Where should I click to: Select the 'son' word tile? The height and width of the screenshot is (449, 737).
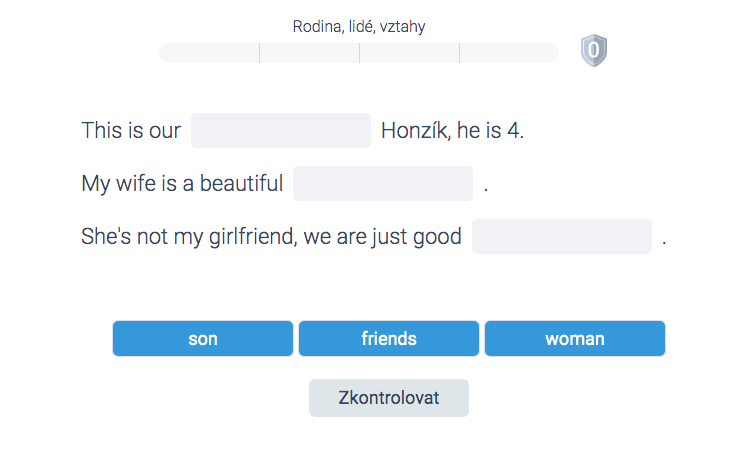click(203, 339)
